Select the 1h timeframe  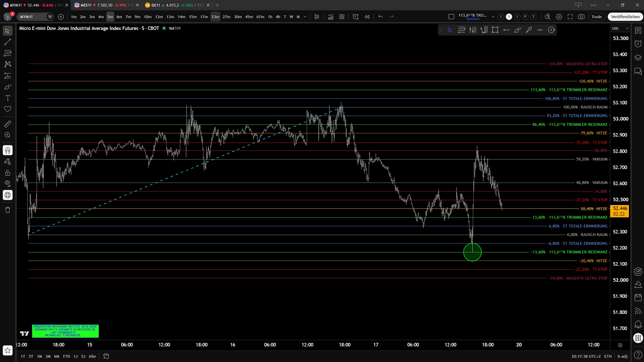coord(270,17)
